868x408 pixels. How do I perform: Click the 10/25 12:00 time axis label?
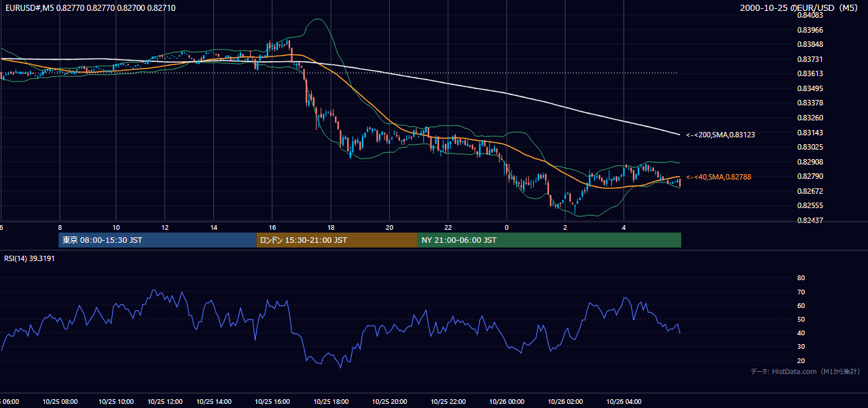pos(165,402)
